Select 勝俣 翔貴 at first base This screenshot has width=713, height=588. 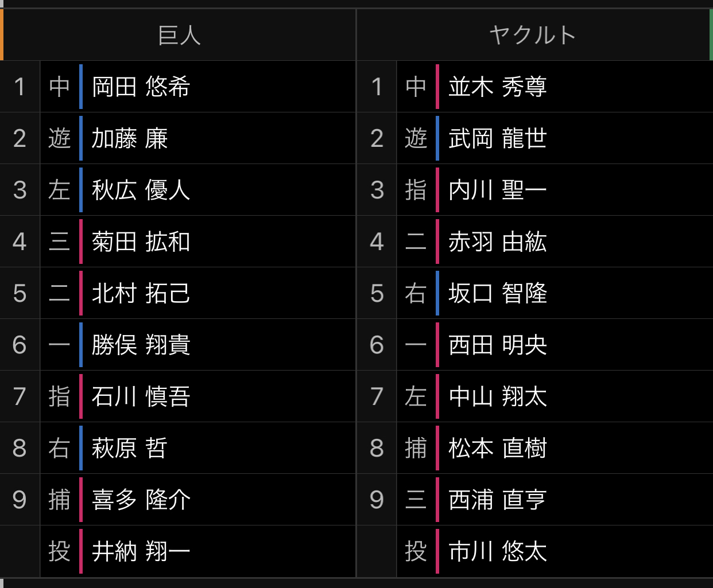[x=141, y=345]
